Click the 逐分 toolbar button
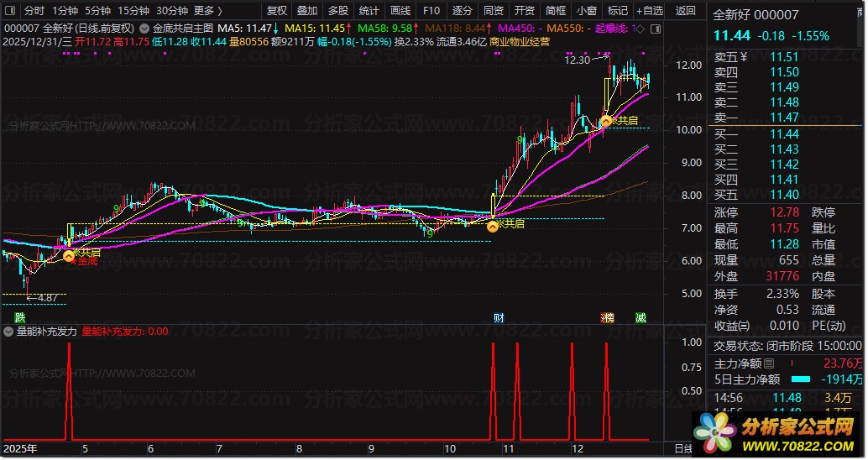868x460 pixels. click(x=463, y=11)
